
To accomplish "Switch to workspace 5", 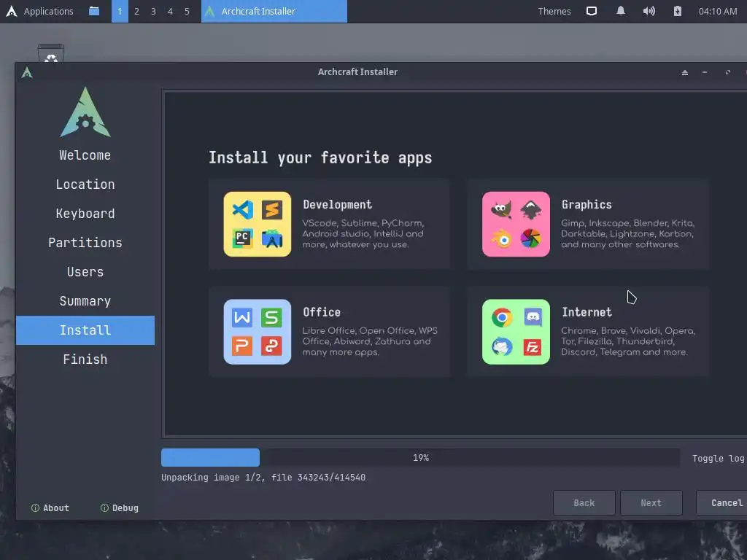I will [187, 11].
